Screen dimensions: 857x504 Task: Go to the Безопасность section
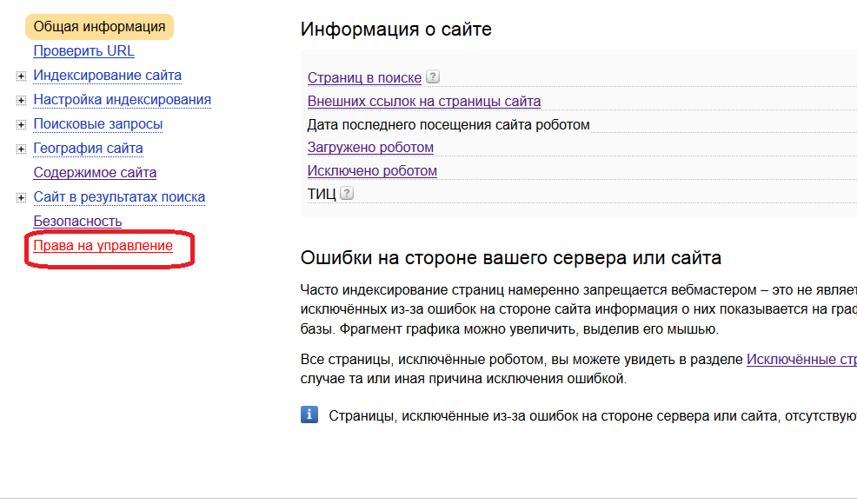pos(76,221)
